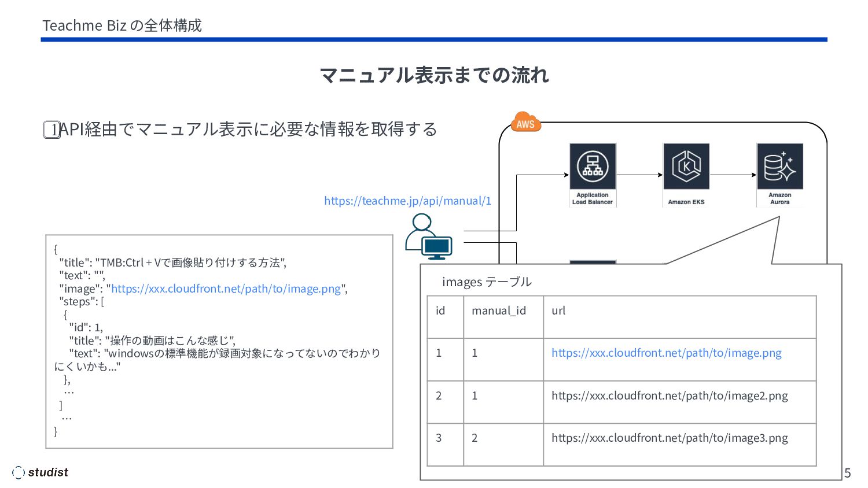Click the JSON line '"id": 1,'
Screen dimensions: 868x488
(86, 327)
